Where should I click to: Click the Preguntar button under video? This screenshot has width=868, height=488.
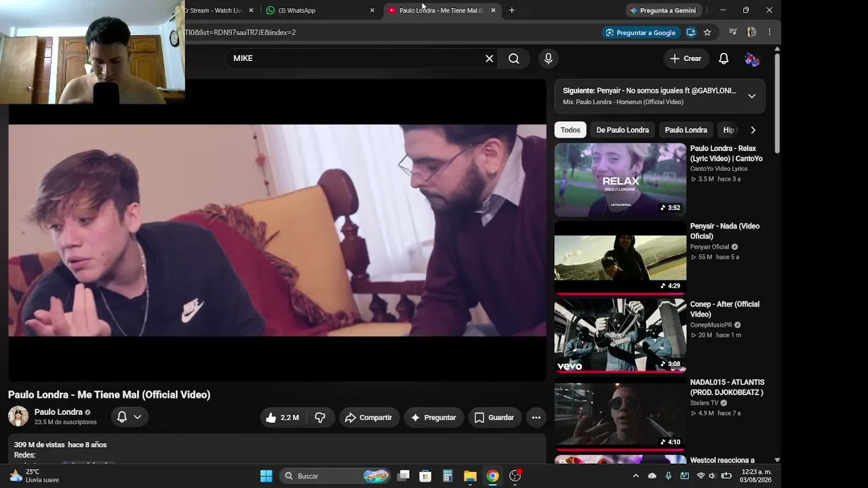point(433,418)
